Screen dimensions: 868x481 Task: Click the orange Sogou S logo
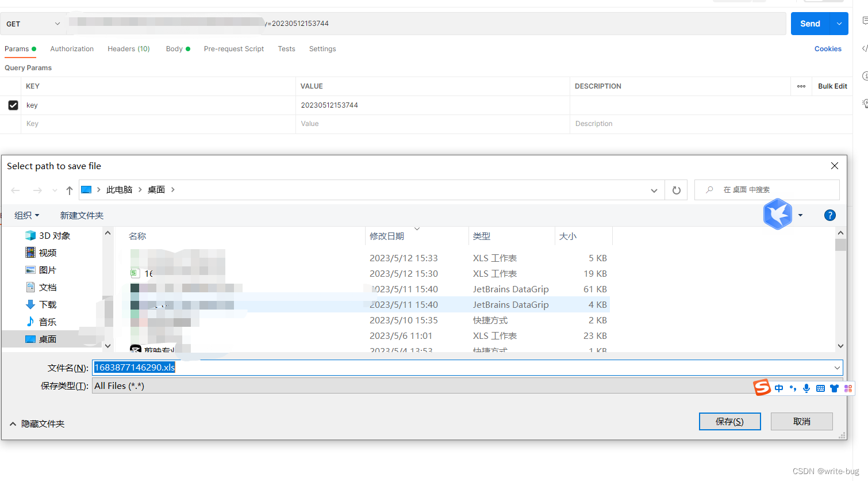pos(762,388)
